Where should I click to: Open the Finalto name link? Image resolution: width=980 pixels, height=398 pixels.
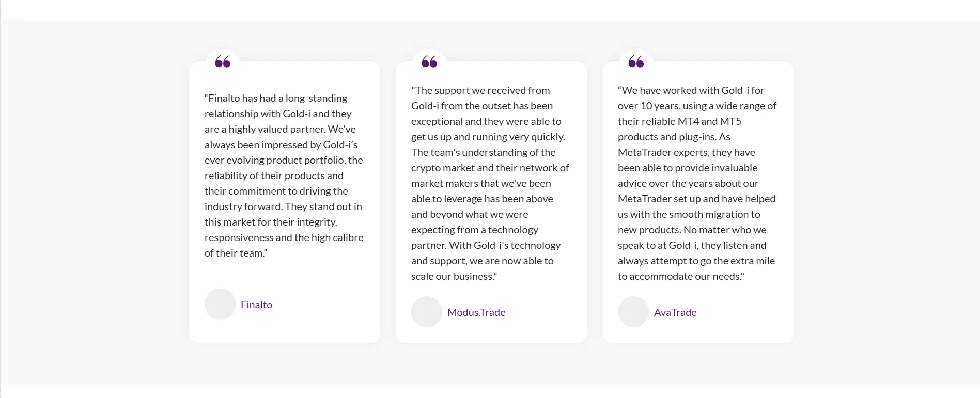coord(256,305)
